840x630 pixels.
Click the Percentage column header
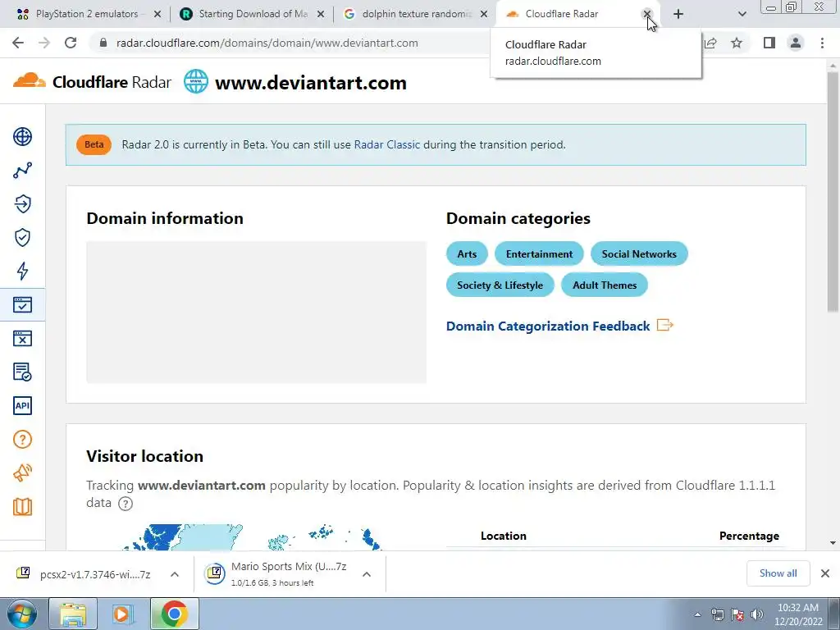tap(749, 536)
